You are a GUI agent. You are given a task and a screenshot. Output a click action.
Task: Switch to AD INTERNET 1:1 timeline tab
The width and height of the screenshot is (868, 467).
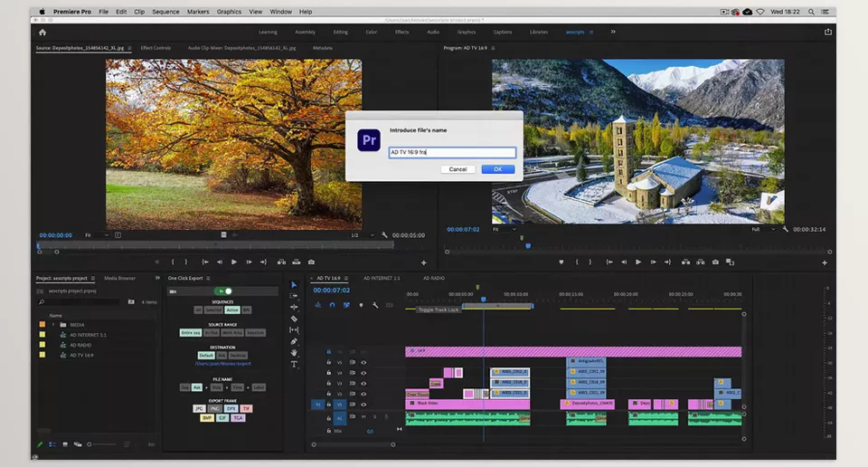(382, 278)
